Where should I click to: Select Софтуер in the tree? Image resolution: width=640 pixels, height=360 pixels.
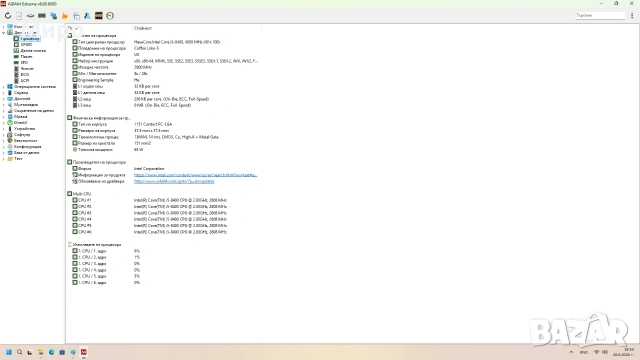coord(22,135)
